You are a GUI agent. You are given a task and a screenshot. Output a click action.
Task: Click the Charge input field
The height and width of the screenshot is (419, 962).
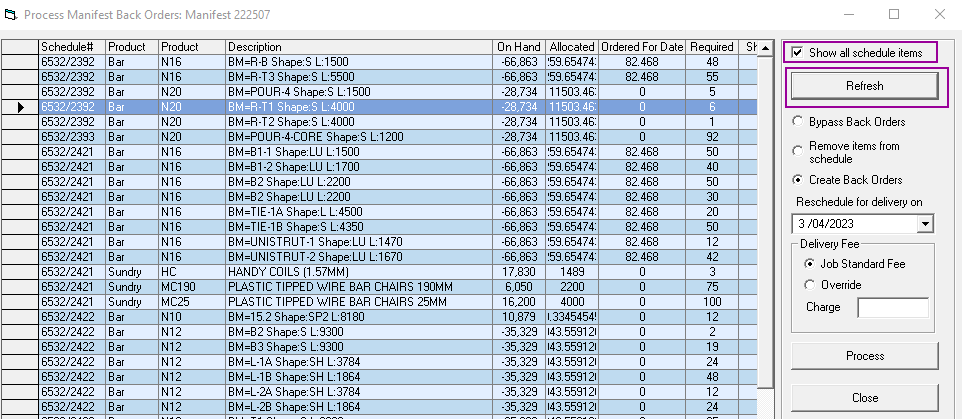click(x=893, y=307)
